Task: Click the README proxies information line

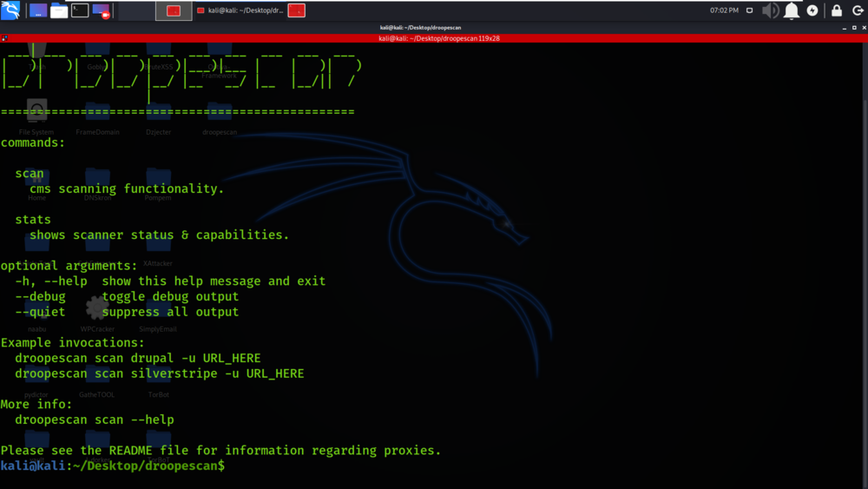Action: [220, 451]
